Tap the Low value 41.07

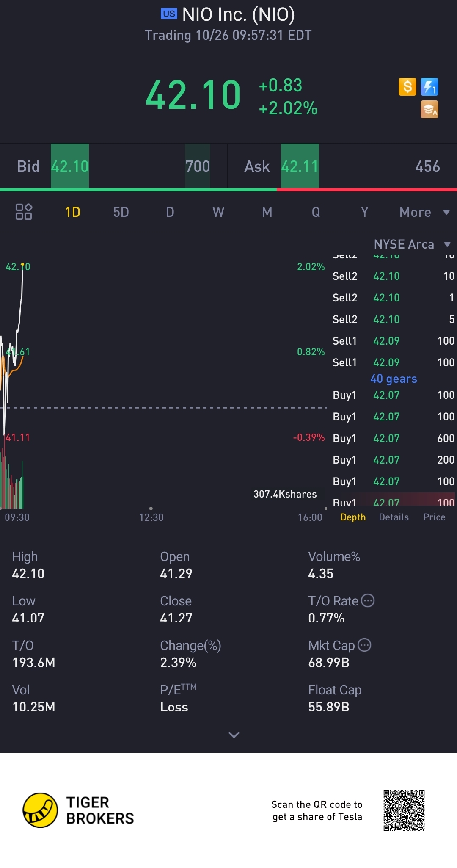tap(28, 618)
